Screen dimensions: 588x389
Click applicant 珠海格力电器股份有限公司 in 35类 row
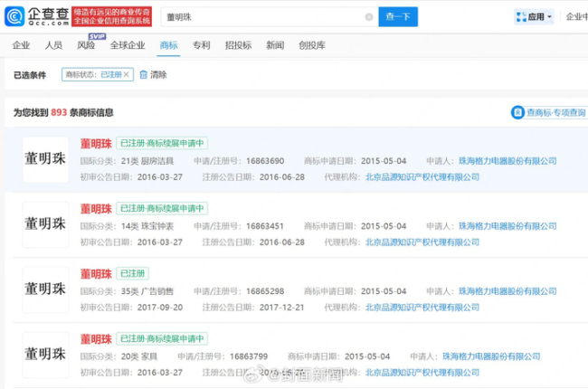tap(507, 291)
